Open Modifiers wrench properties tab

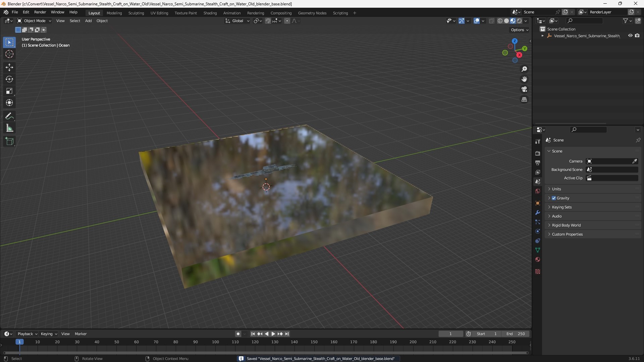(x=538, y=213)
